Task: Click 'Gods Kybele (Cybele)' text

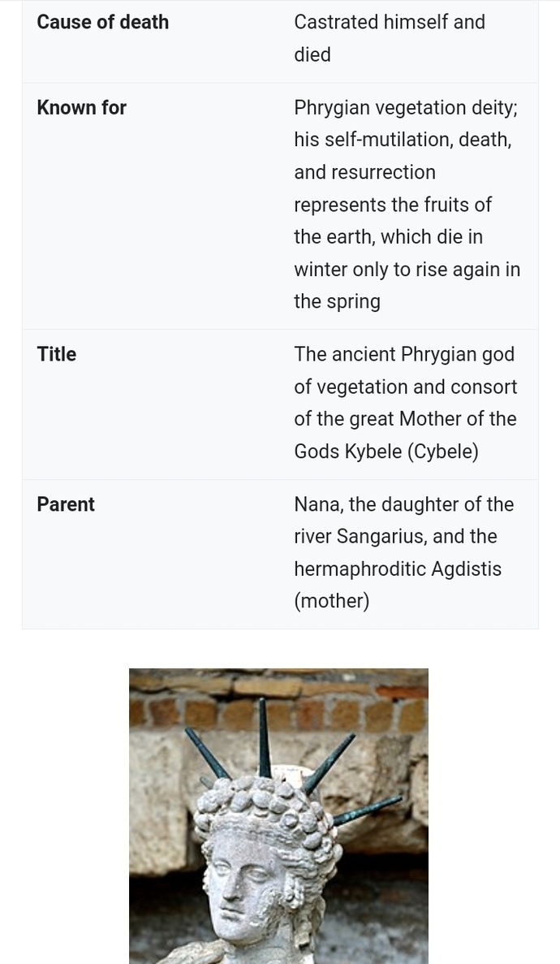Action: [386, 452]
